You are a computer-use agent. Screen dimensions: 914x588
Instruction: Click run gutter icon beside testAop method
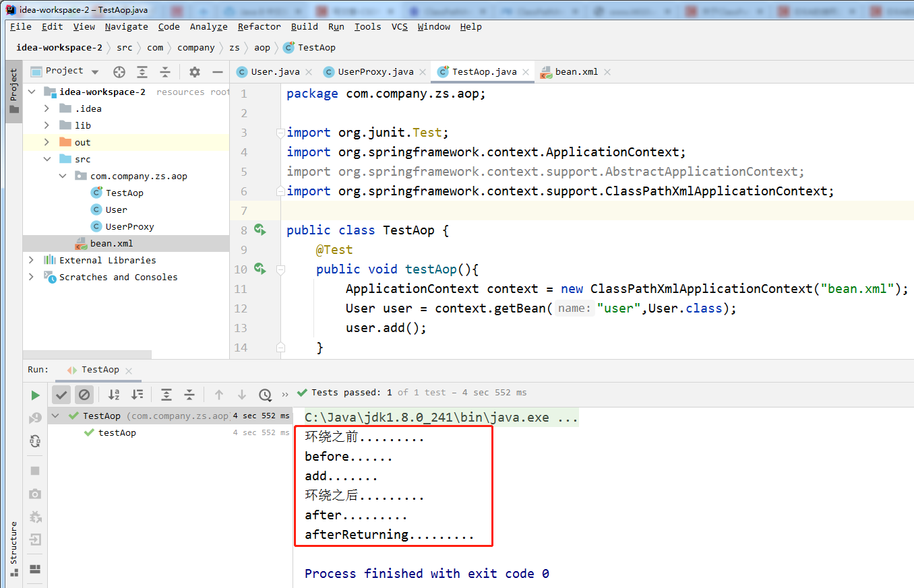point(260,269)
